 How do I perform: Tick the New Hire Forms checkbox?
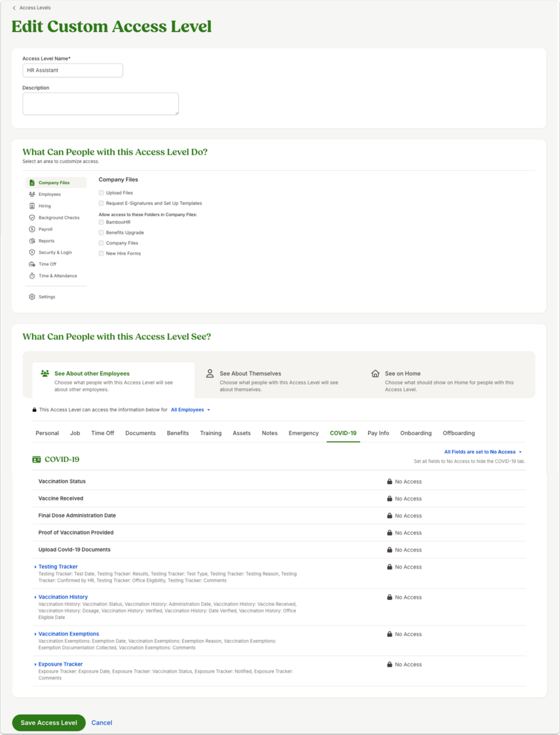pyautogui.click(x=102, y=254)
